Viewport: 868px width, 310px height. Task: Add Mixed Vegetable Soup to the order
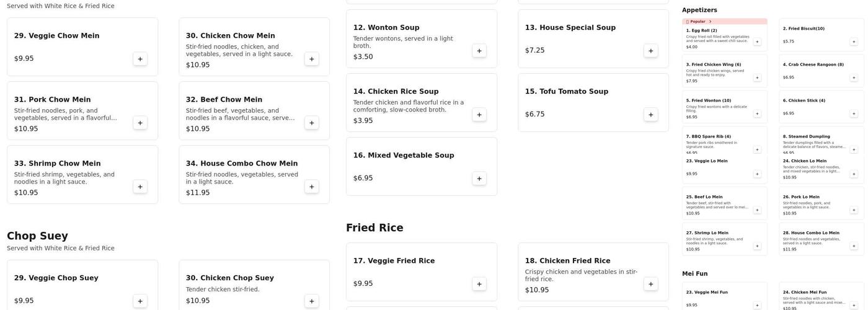479,179
